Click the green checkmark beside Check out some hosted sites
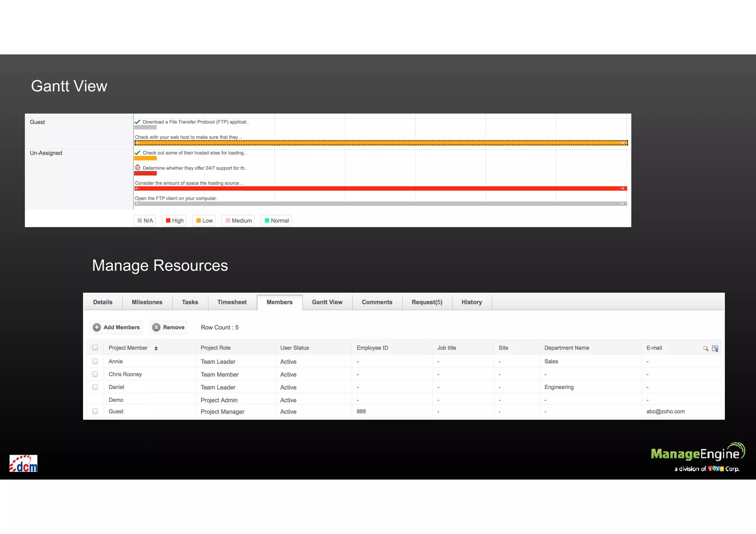756x534 pixels. tap(137, 153)
